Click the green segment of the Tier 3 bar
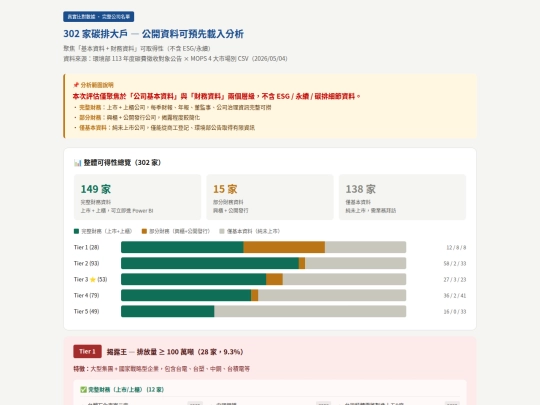The width and height of the screenshot is (540, 405). 194,279
